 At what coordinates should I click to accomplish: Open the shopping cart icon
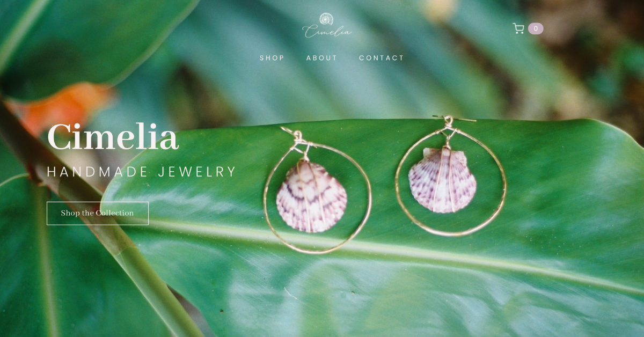[518, 28]
